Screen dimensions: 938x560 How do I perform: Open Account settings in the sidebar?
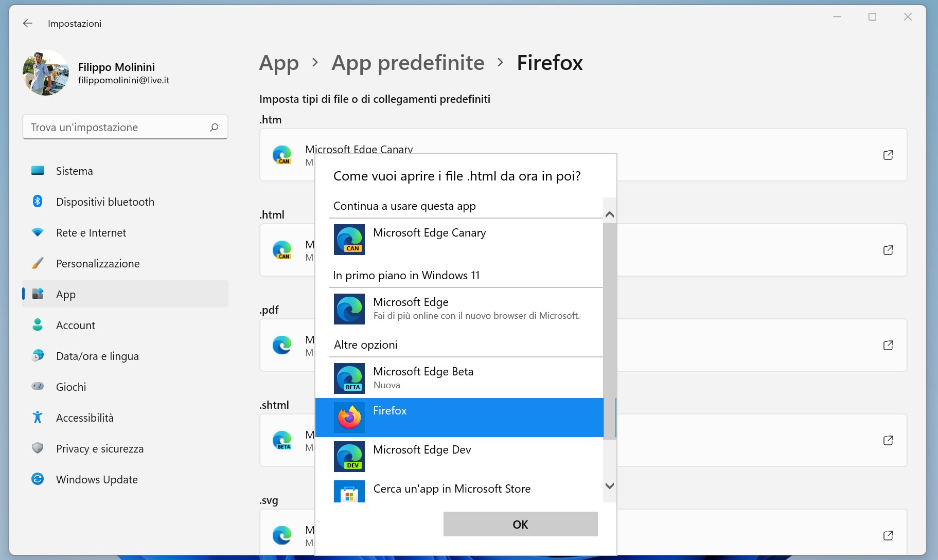click(75, 325)
